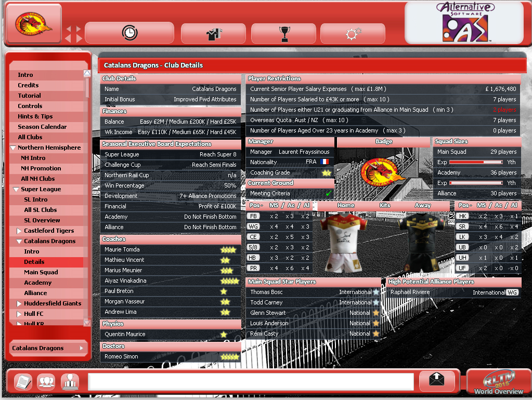532x400 pixels.
Task: Open the group of people icon bottom left
Action: coord(46,381)
